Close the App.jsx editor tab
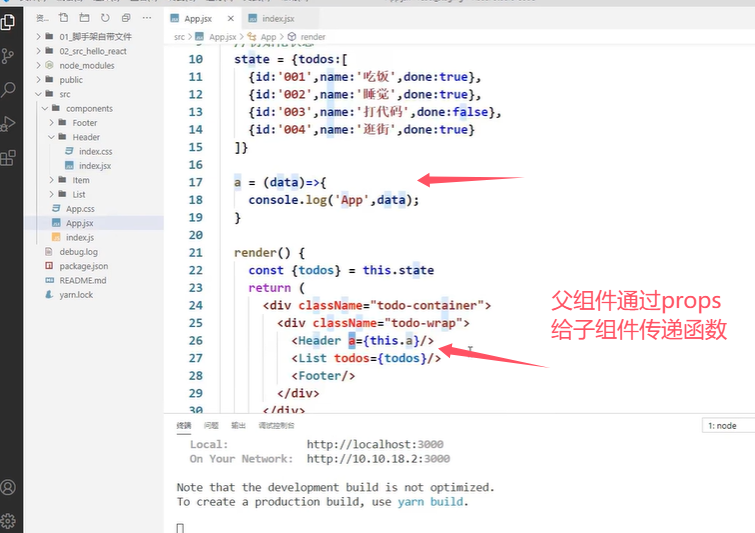Viewport: 755px width, 533px height. (231, 18)
